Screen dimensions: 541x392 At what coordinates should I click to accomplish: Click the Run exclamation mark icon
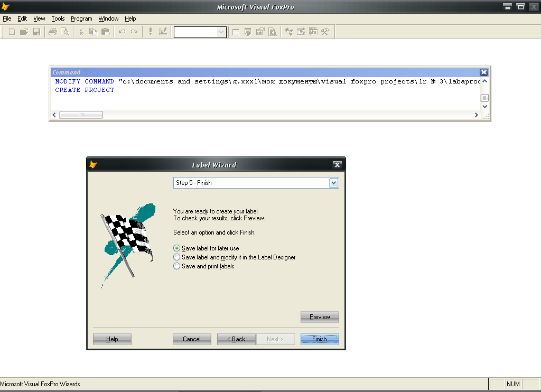coord(151,32)
